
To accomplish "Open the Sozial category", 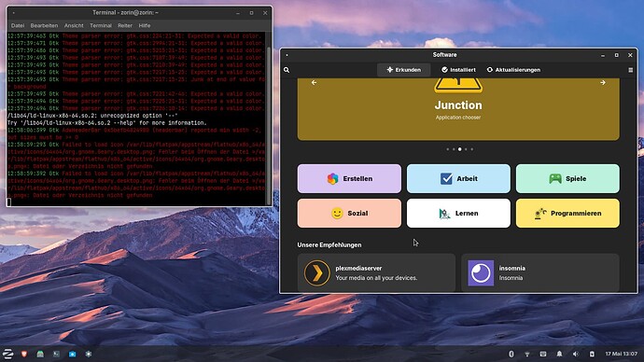I will pos(349,213).
